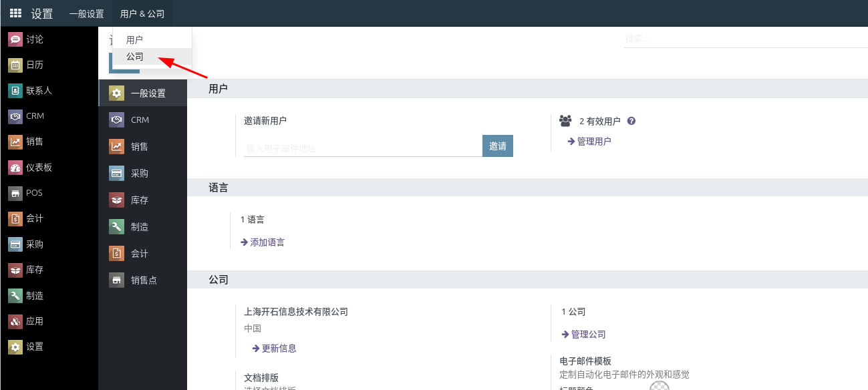This screenshot has width=868, height=390.
Task: Open the apps grid launcher icon
Action: coord(15,13)
